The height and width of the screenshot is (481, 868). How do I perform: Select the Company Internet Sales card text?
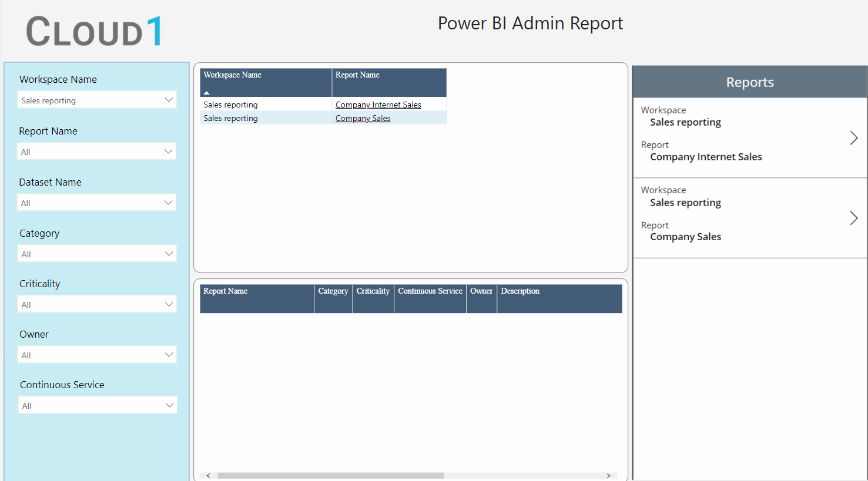click(x=706, y=157)
